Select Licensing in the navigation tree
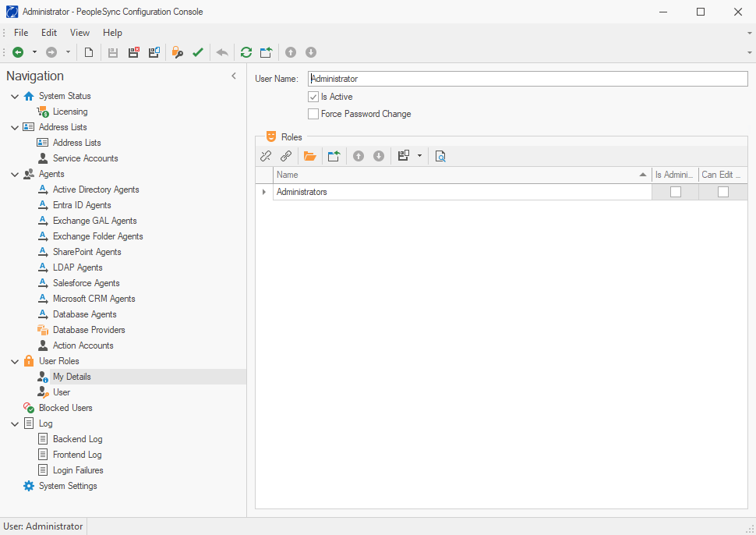Screen dimensions: 756x535 70,112
